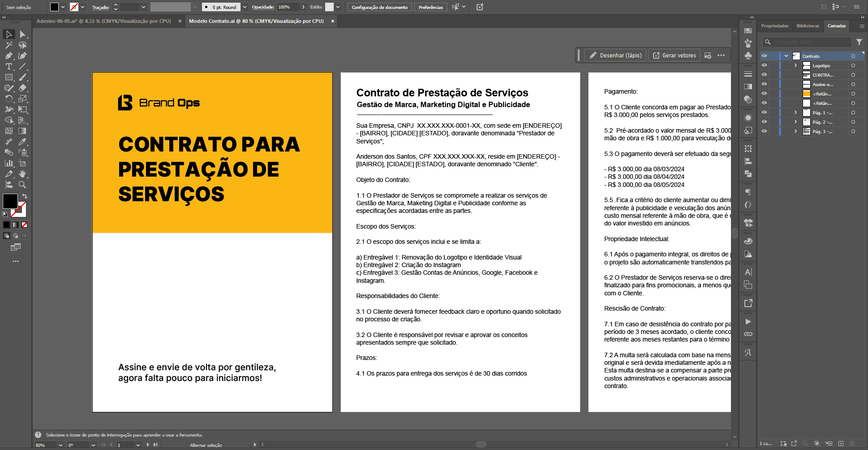Select the Zoom tool
Viewport: 868px width, 450px height.
click(23, 185)
